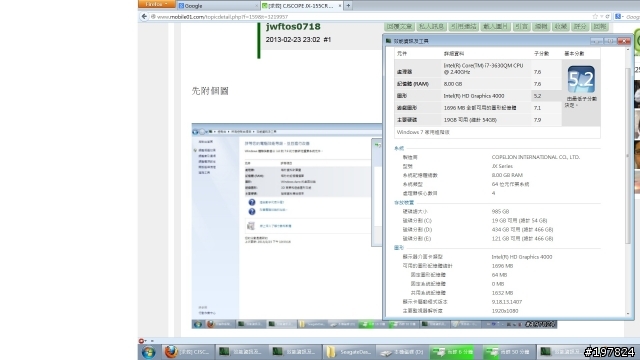
Task: Click the 回覆文章 reply button
Action: 399,27
